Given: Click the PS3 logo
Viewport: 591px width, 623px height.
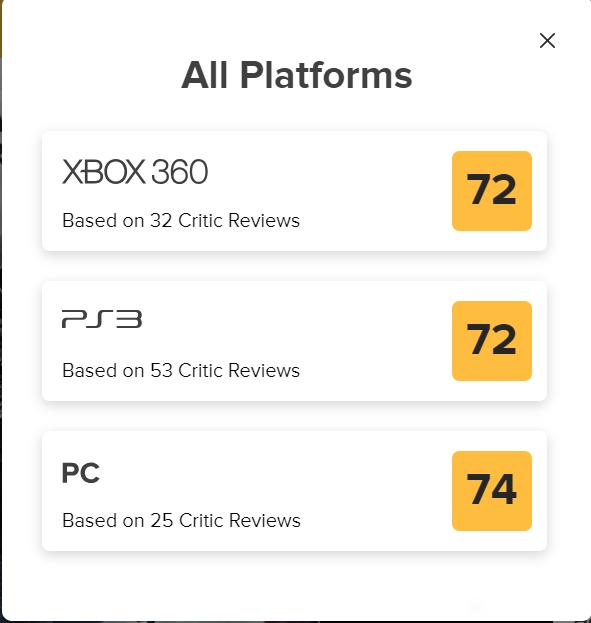Looking at the screenshot, I should point(102,319).
